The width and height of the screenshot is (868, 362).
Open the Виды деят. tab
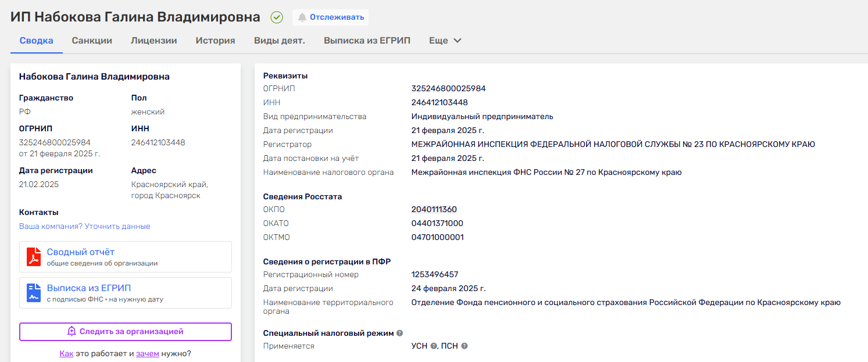pyautogui.click(x=279, y=41)
